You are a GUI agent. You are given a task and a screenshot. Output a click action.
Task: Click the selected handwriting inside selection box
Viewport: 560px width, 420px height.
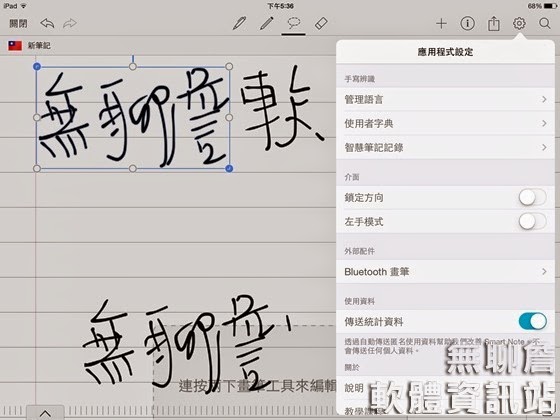pos(133,118)
